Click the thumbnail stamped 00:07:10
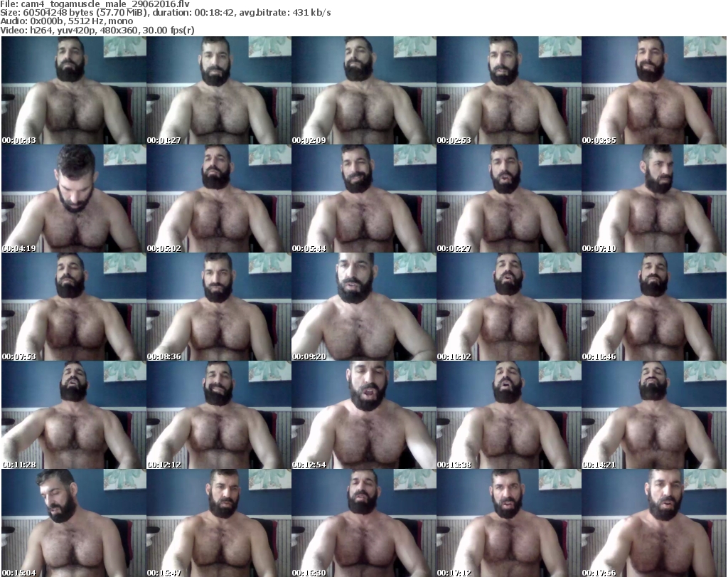 [654, 198]
